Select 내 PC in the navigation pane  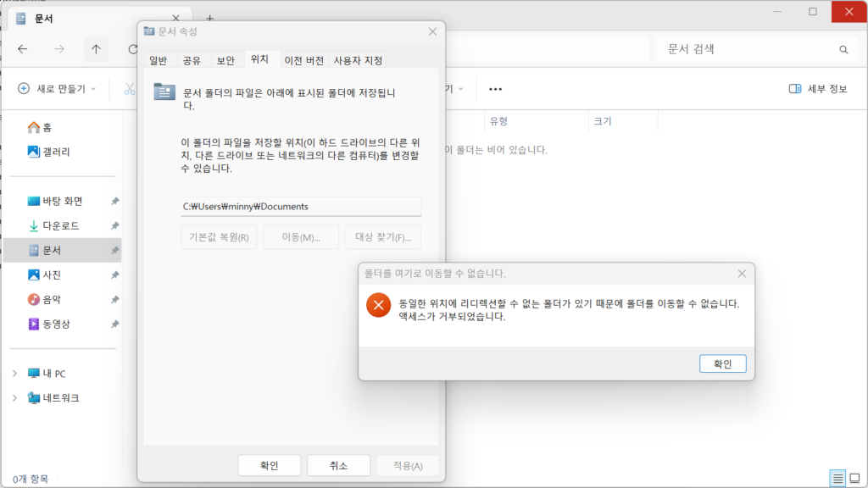point(47,374)
